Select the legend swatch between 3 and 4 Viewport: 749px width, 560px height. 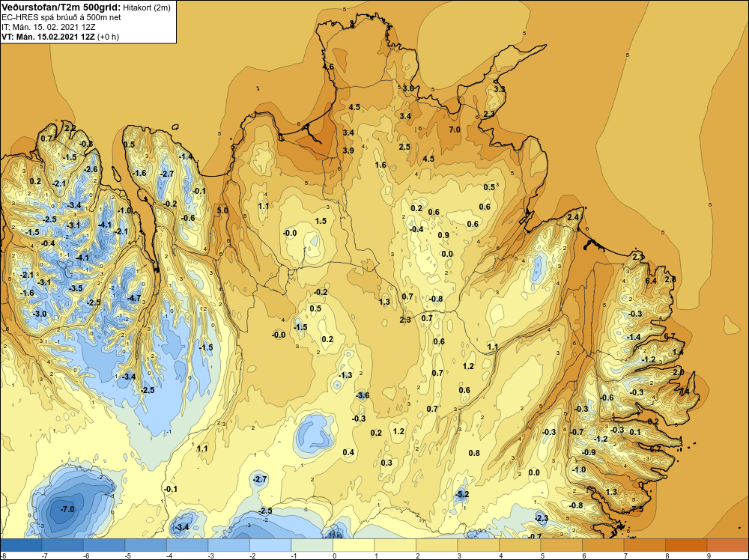[x=478, y=545]
